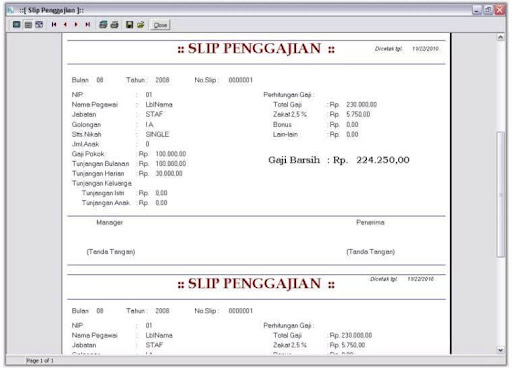Open a report file with the folder icon
Image resolution: width=512 pixels, height=368 pixels.
tap(141, 25)
